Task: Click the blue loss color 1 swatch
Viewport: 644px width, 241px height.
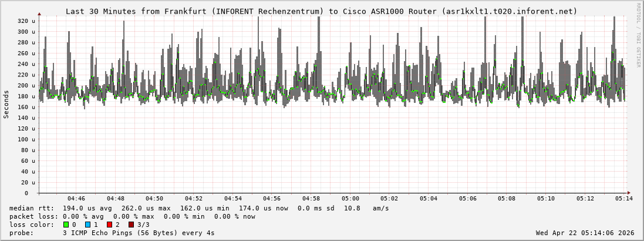Action: point(87,225)
